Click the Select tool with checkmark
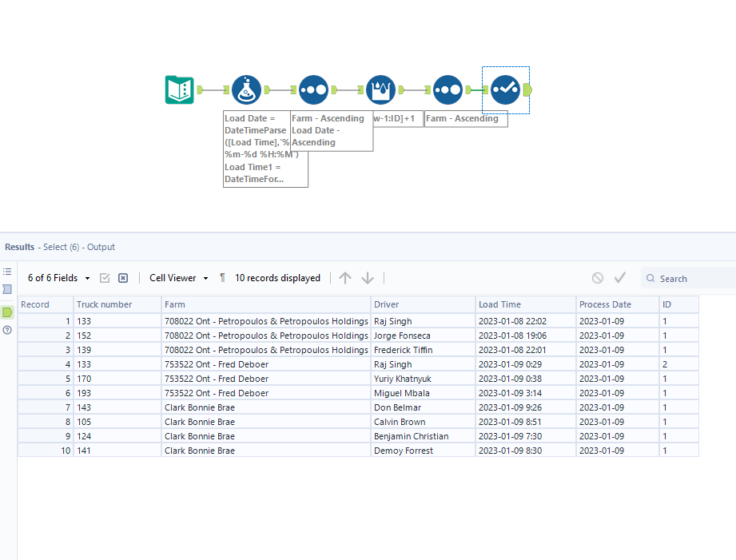 (505, 89)
